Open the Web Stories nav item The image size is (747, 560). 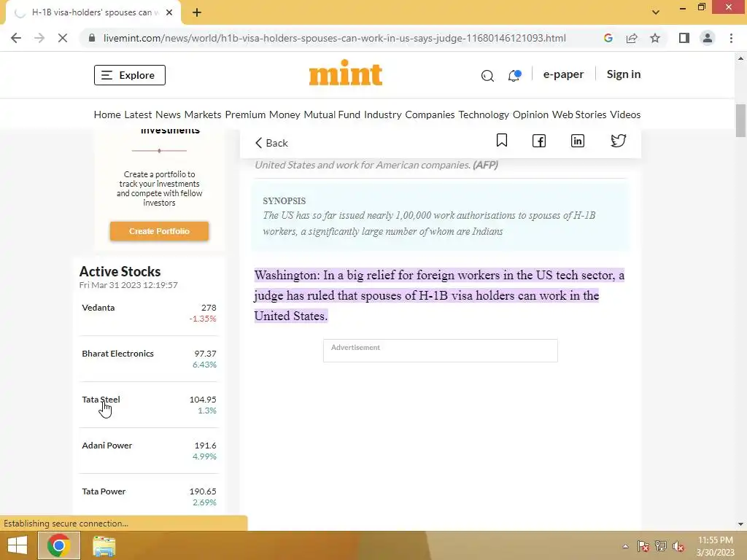click(578, 114)
